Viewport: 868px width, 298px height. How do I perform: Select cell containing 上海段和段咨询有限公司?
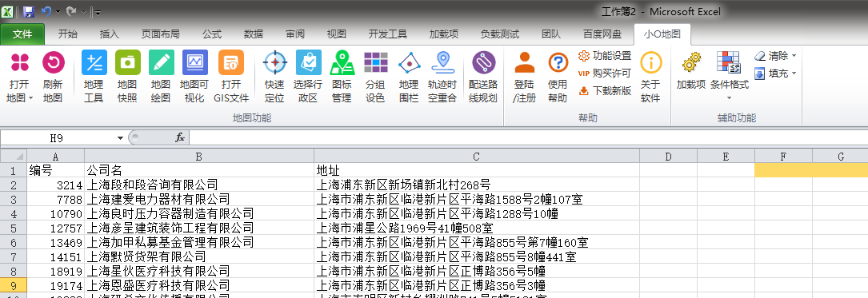(198, 185)
